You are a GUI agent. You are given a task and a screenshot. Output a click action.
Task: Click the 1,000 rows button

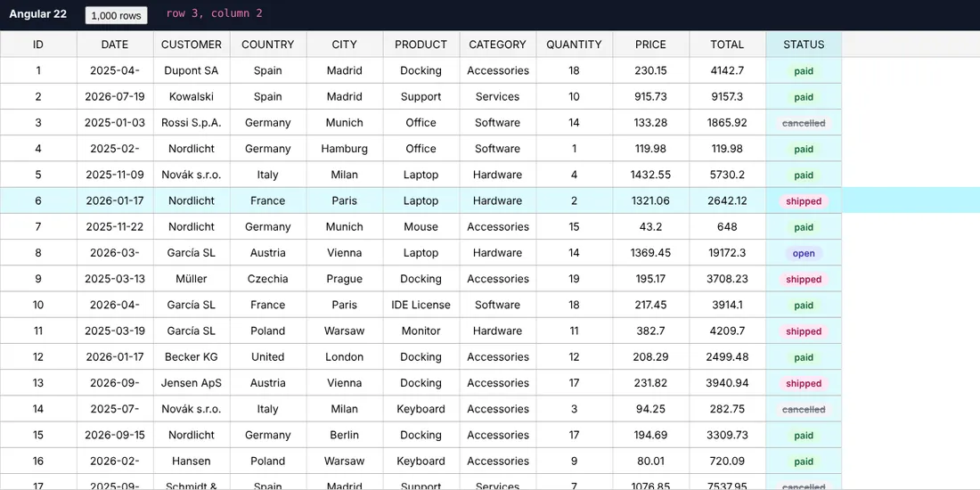[x=116, y=16]
